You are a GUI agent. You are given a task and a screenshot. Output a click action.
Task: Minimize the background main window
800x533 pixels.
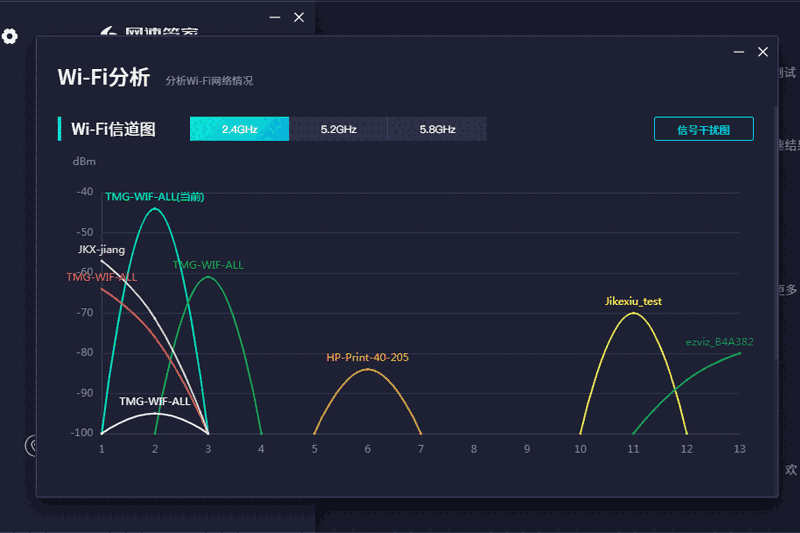point(275,17)
